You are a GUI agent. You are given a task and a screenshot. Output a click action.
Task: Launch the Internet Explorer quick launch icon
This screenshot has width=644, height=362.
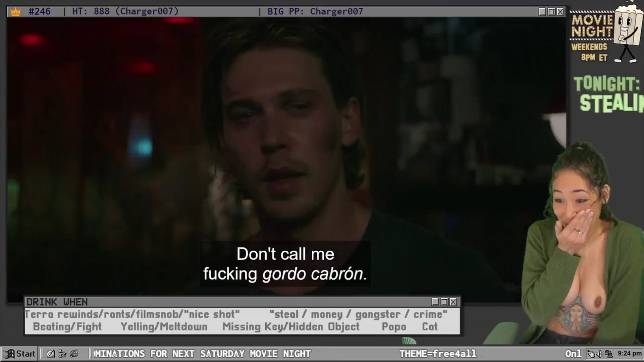coord(74,354)
